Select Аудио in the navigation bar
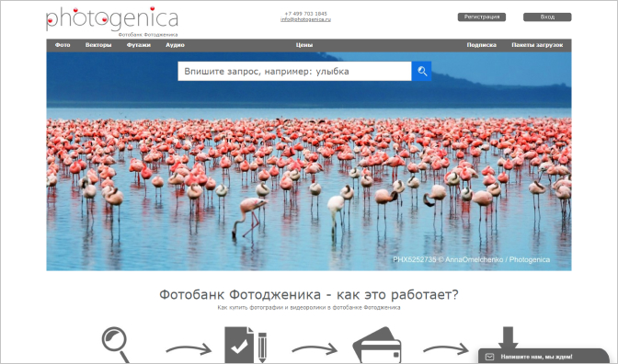 click(x=175, y=45)
